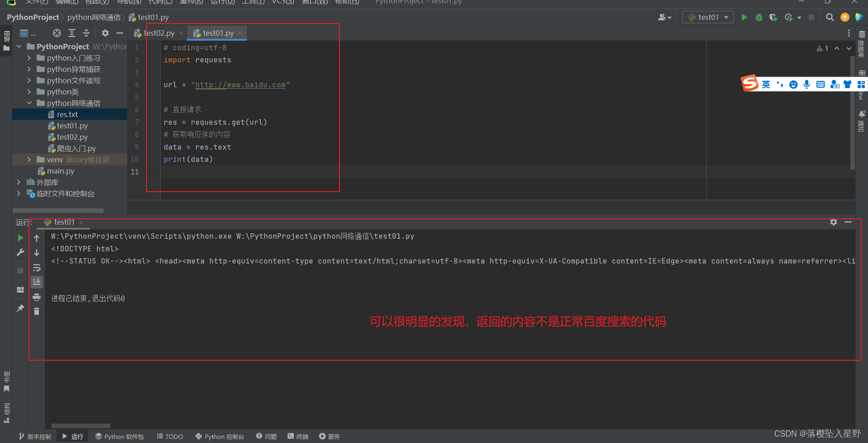Hide the project tool window minus icon
This screenshot has width=868, height=443.
(120, 33)
